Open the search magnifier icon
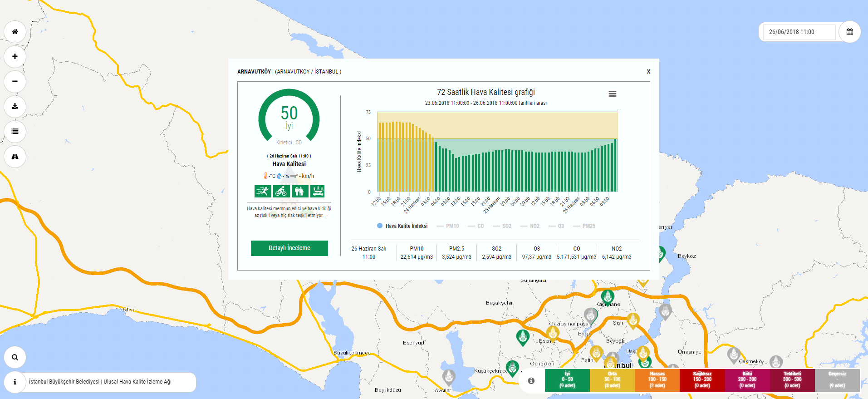The height and width of the screenshot is (399, 868). 15,357
